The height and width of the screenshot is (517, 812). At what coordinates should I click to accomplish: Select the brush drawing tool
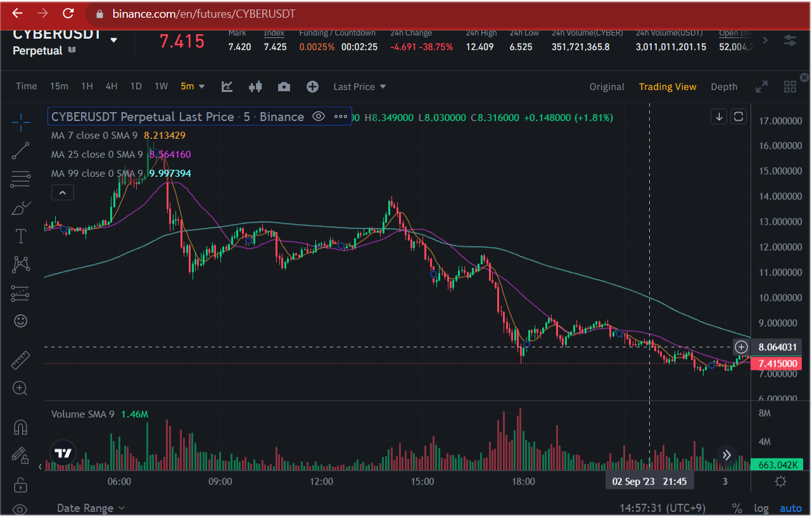[20, 208]
